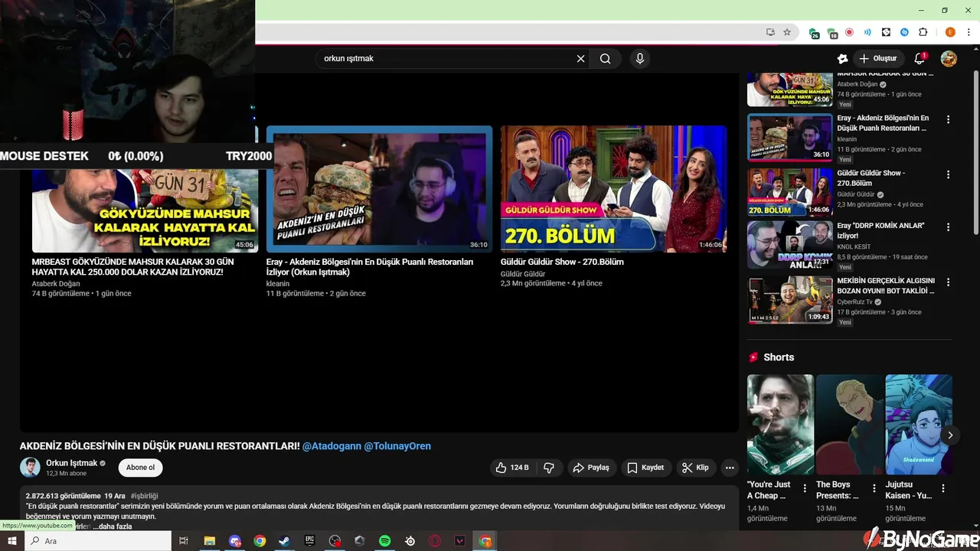Click the star-shaped badge icon beside Oluştur
This screenshot has width=980, height=551.
pos(842,58)
